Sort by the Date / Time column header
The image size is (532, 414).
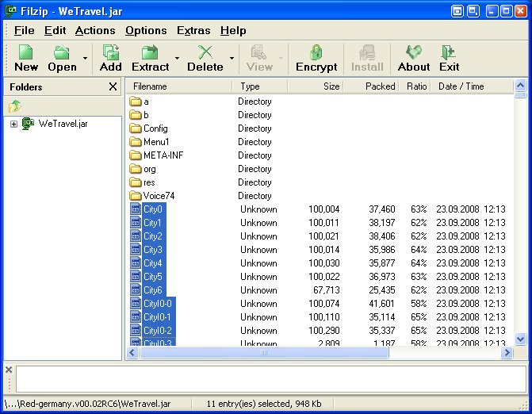coord(473,86)
